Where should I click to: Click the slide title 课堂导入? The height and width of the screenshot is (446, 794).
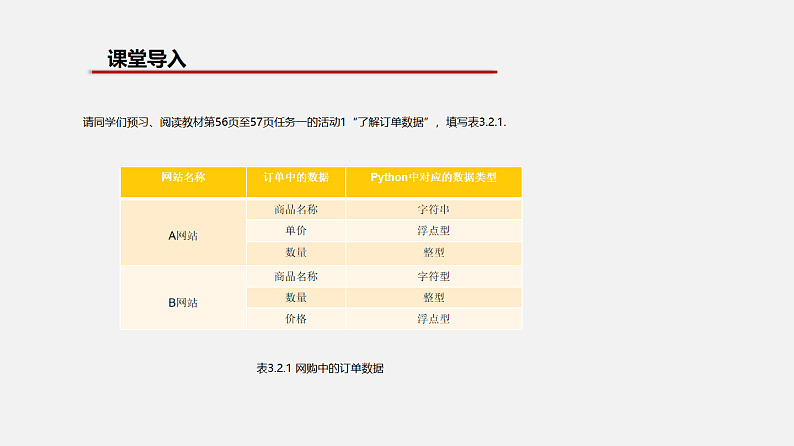(146, 58)
